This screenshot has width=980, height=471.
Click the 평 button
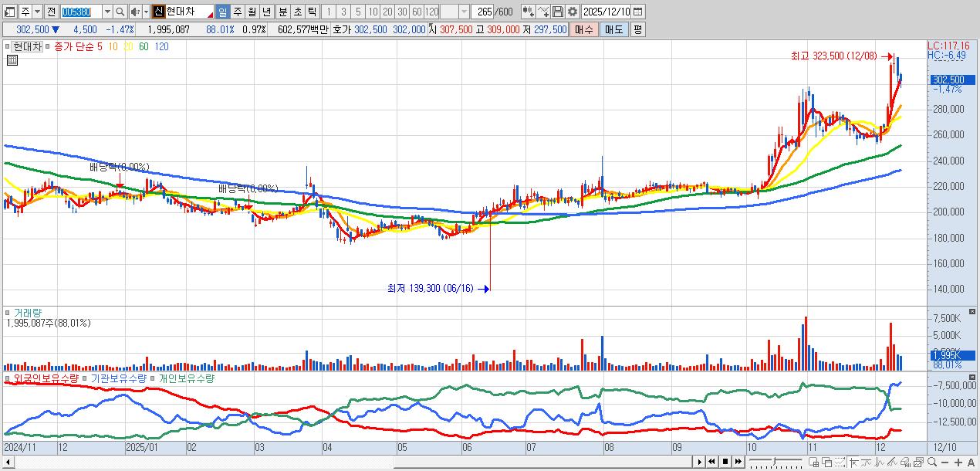point(637,29)
